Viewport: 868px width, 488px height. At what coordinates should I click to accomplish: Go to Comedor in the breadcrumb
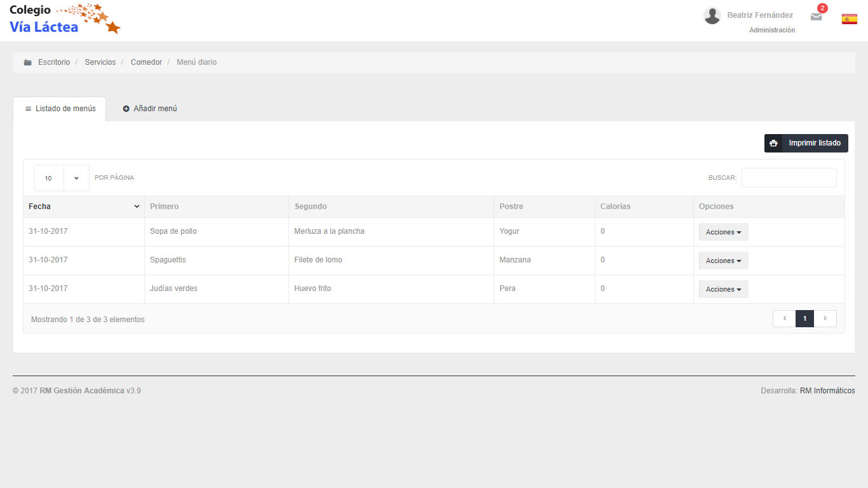coord(146,62)
